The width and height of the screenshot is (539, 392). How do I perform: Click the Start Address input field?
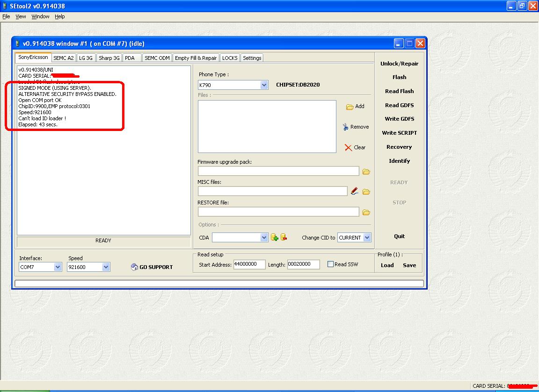tap(249, 264)
